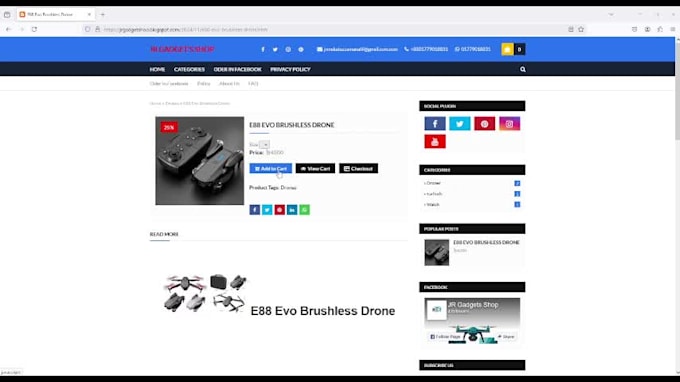Open the browser hamburger menu

[x=673, y=29]
